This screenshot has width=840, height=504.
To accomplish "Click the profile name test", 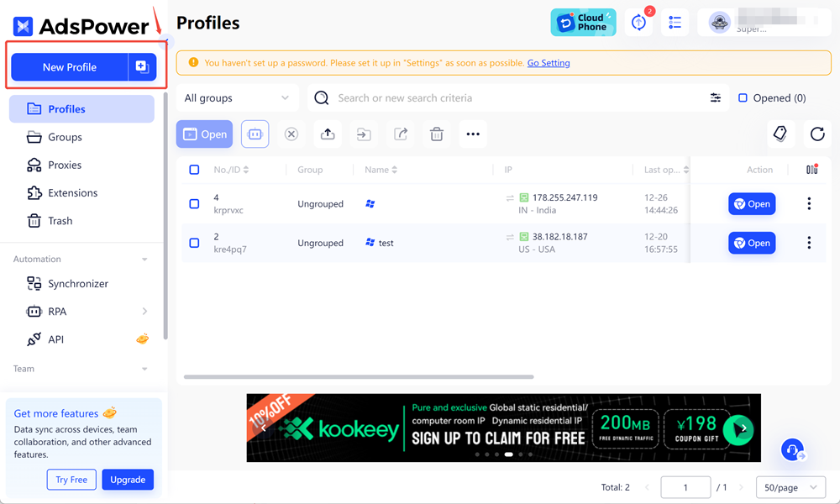I will click(386, 243).
